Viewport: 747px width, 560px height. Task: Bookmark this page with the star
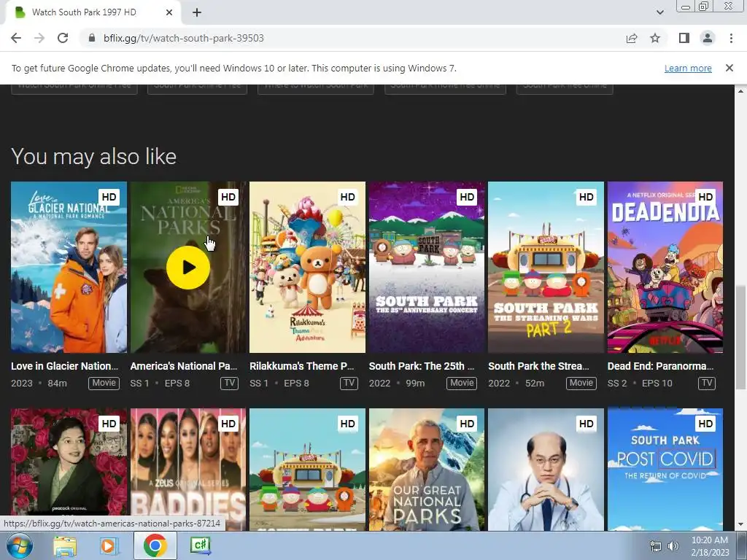tap(656, 38)
